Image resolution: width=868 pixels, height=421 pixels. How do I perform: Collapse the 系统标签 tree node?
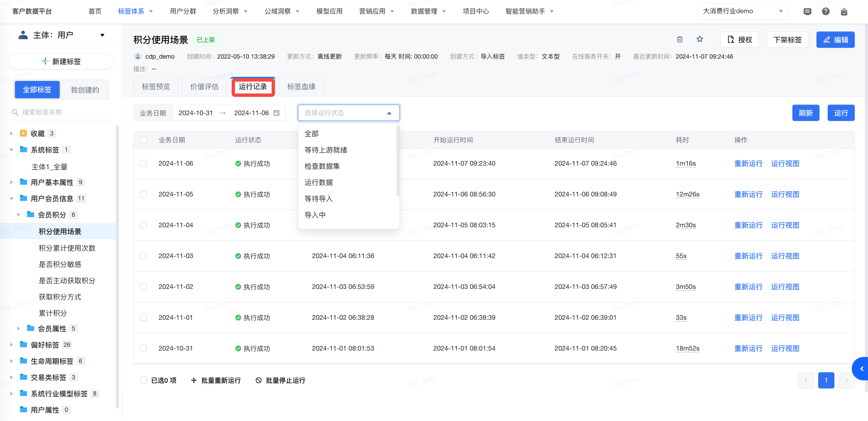click(12, 150)
